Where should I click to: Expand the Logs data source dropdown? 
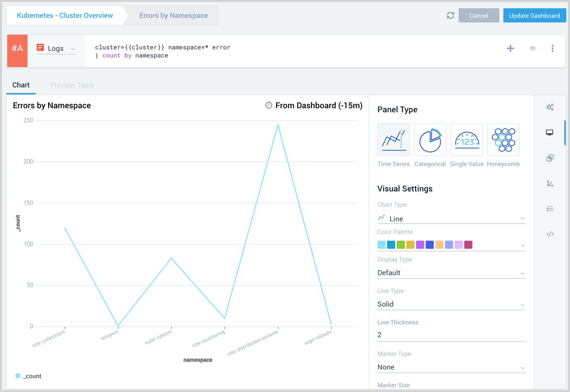[56, 49]
